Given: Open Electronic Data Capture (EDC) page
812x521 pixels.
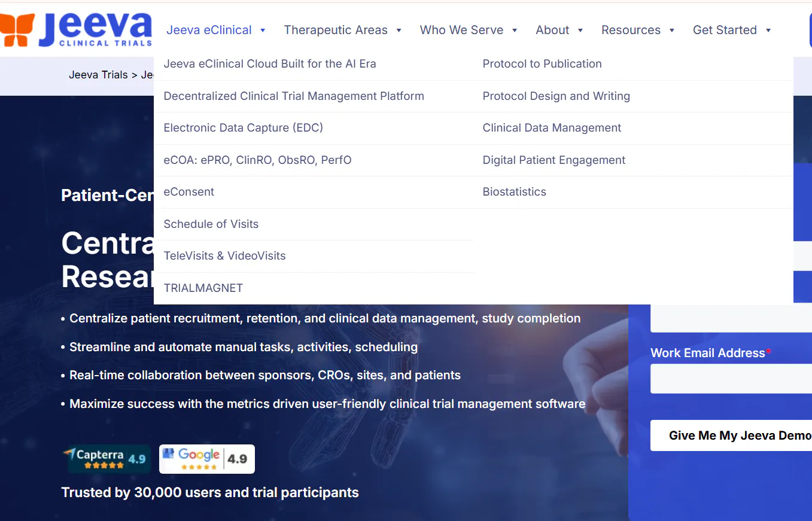Looking at the screenshot, I should click(x=244, y=128).
